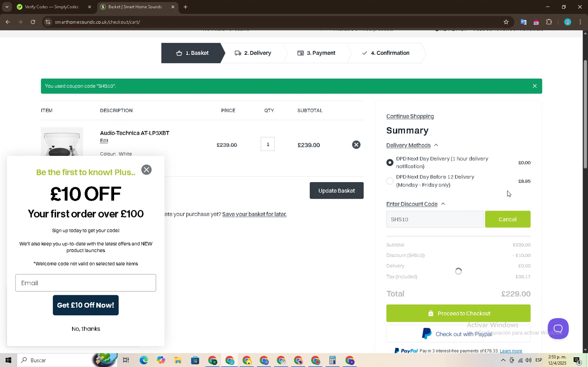Close the Basket Smart Home Sounds tab
This screenshot has width=588, height=367.
(173, 7)
